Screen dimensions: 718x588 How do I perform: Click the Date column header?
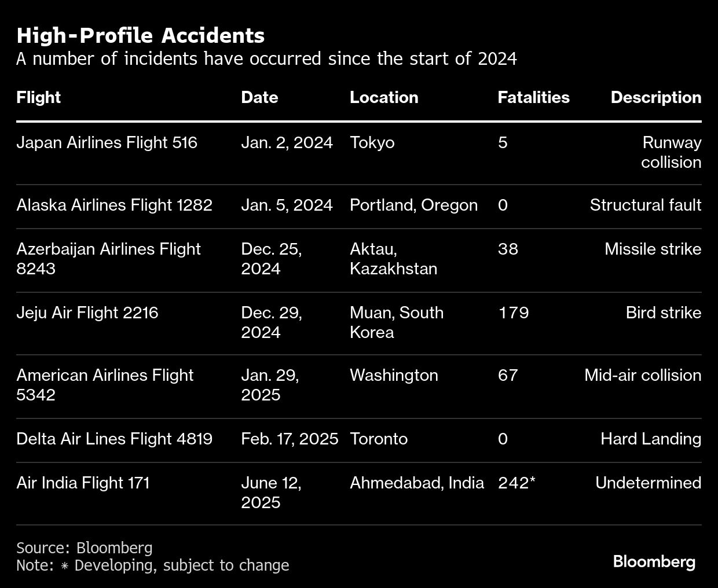click(259, 97)
